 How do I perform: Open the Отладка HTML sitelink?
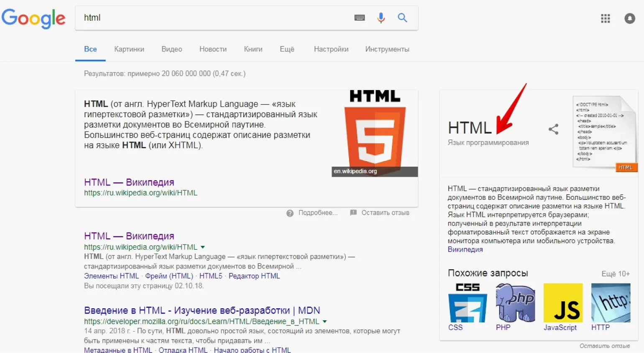coord(183,350)
